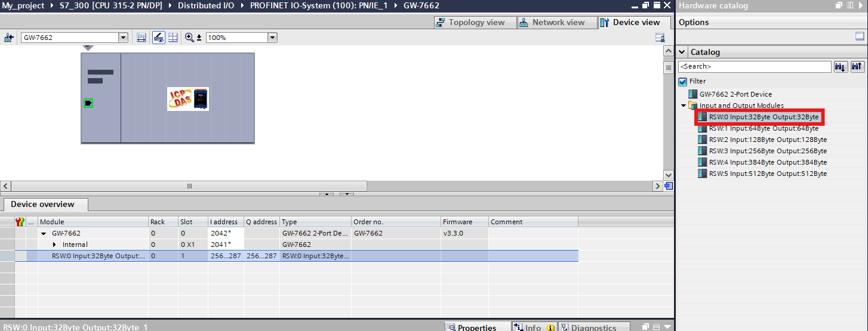This screenshot has width=868, height=331.
Task: Open the GW-7662 device selector dropdown
Action: pos(124,38)
